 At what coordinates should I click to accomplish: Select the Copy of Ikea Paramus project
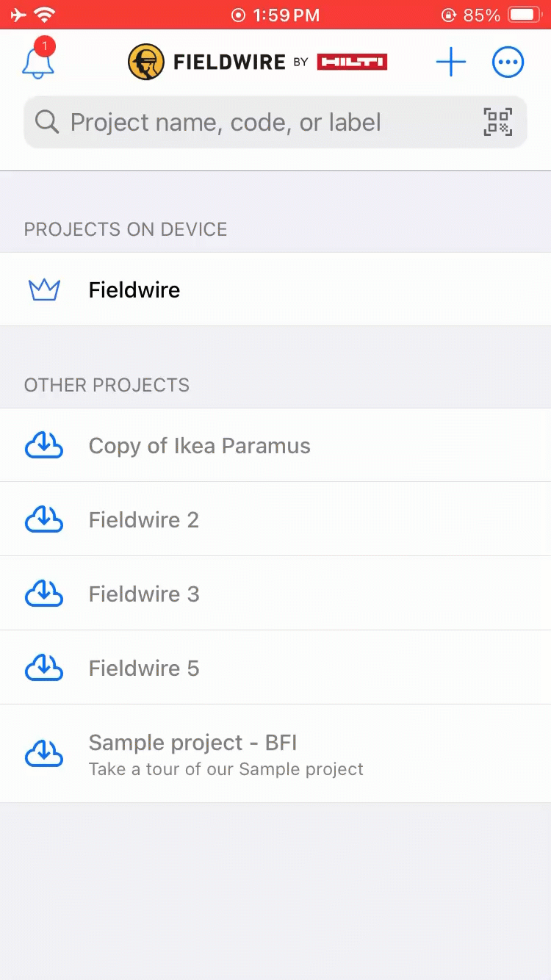click(x=200, y=446)
